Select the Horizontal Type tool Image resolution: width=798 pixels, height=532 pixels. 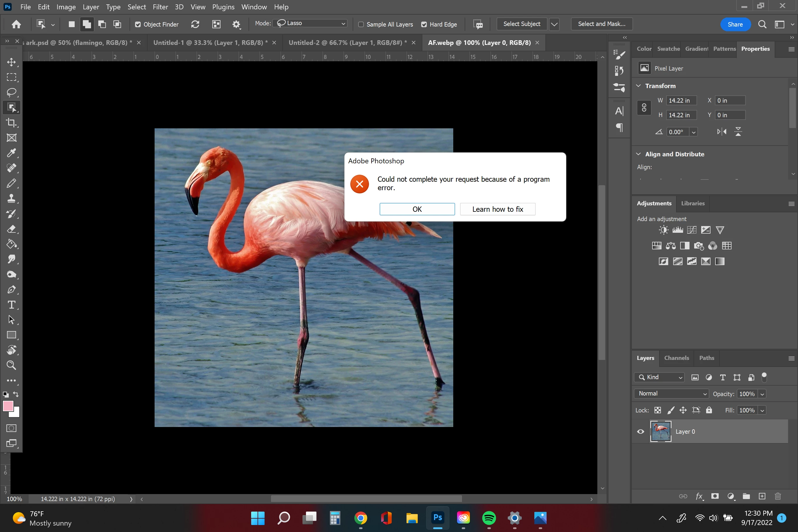pyautogui.click(x=12, y=305)
